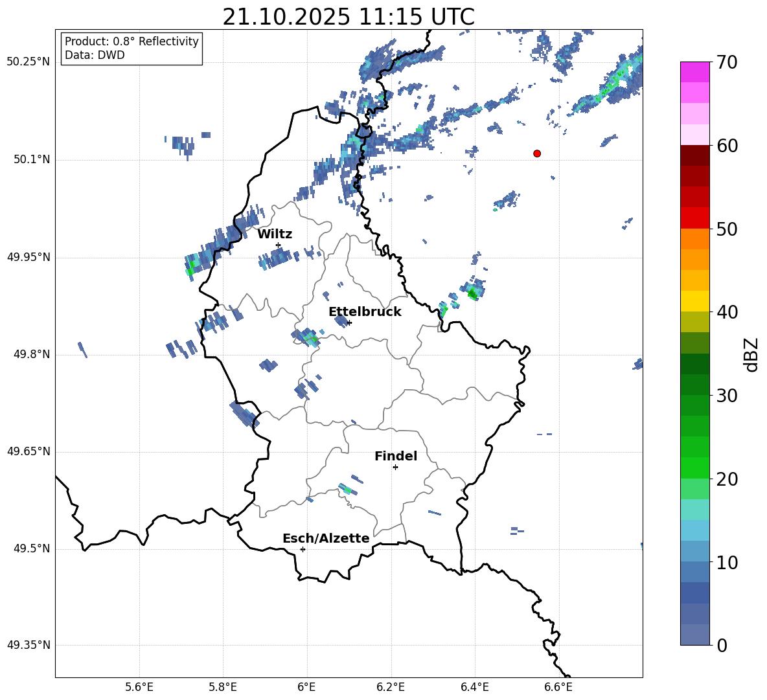Click the Ettelbruck location cross marker
Image resolution: width=767 pixels, height=700 pixels.
click(x=349, y=322)
